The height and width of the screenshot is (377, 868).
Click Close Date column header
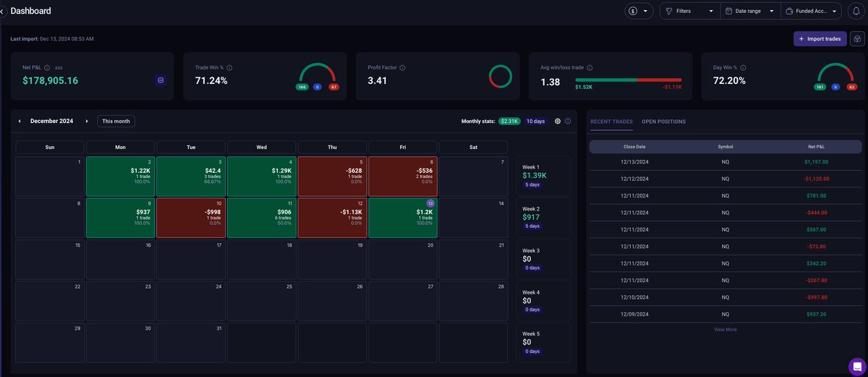(x=634, y=146)
